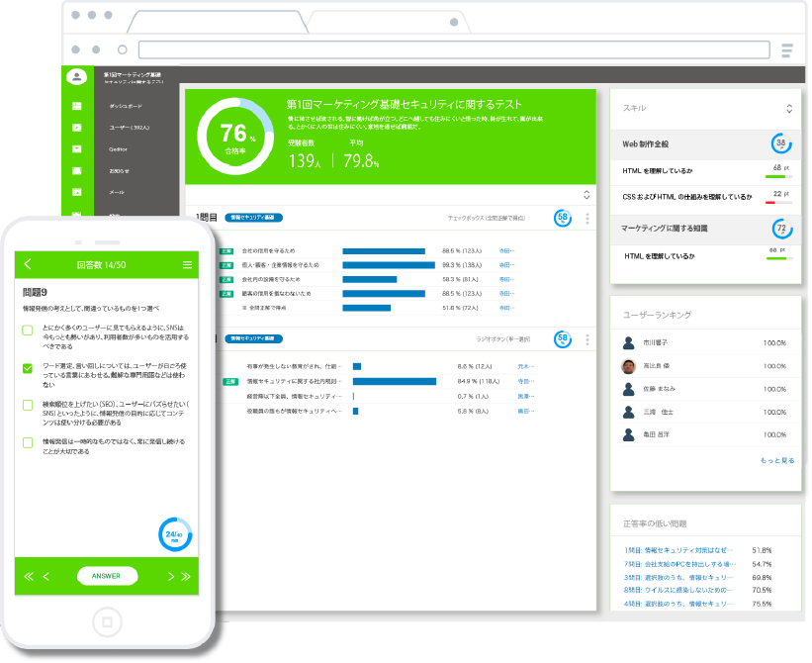The image size is (812, 663).
Task: Switch to the first browser tab
Action: [x=218, y=23]
